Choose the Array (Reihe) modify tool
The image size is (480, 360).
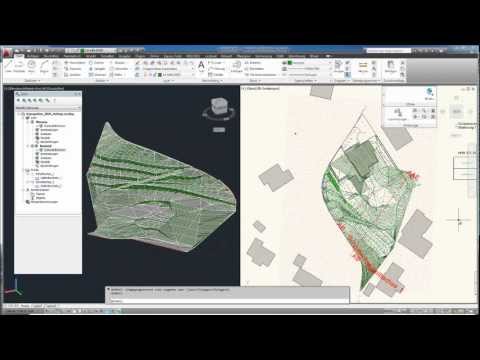[x=117, y=75]
